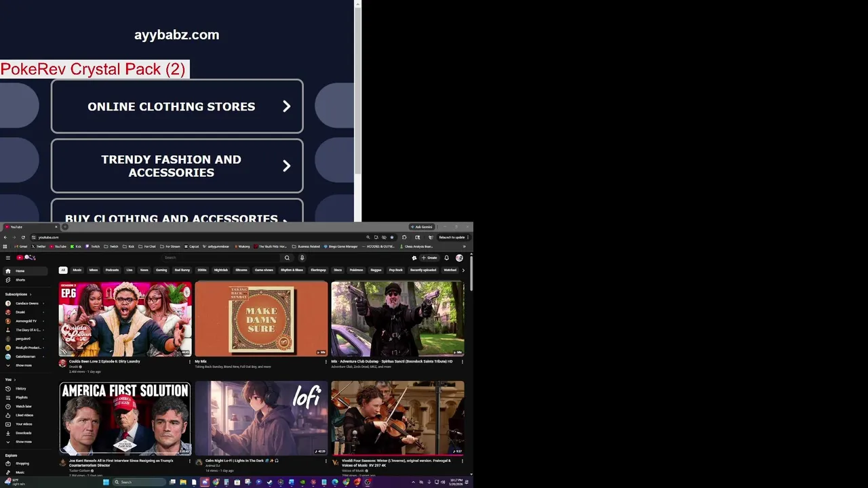Go to Home in YouTube sidebar
The image size is (868, 488).
pos(24,271)
